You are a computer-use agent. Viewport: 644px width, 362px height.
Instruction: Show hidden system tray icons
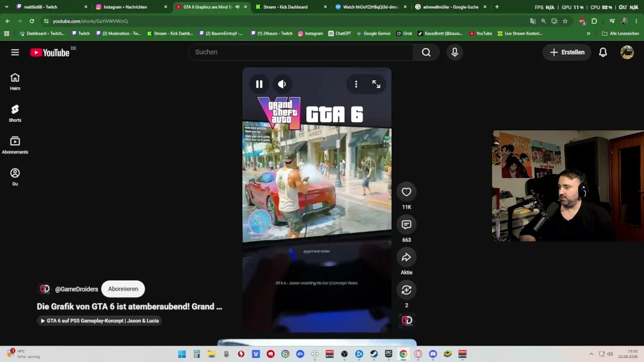click(x=591, y=354)
